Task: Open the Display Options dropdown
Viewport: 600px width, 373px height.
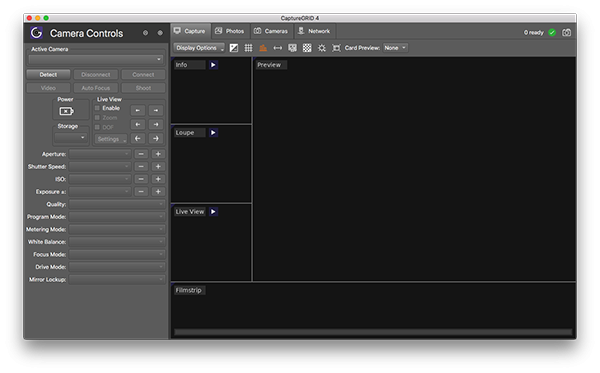Action: (199, 48)
